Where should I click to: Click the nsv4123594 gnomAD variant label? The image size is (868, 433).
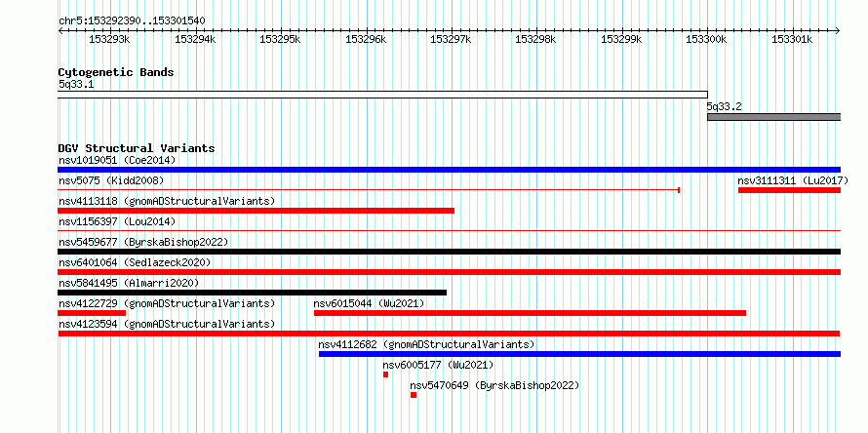(167, 324)
